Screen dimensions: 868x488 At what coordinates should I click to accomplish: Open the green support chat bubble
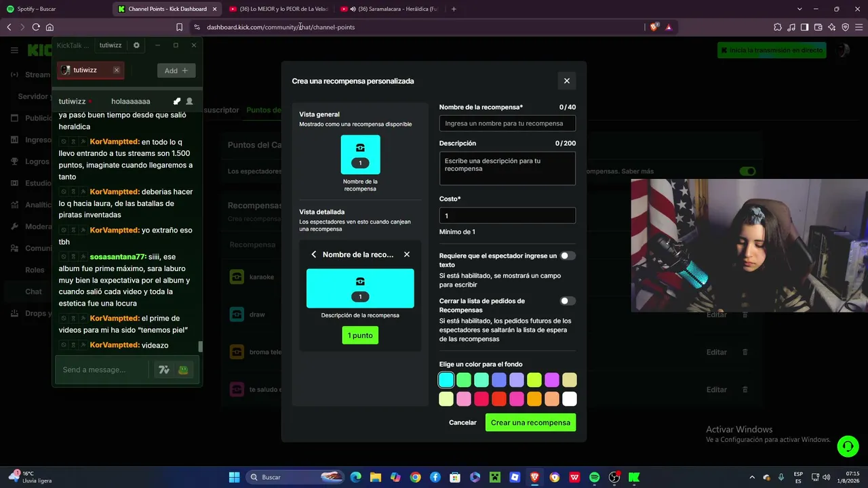[x=848, y=446]
